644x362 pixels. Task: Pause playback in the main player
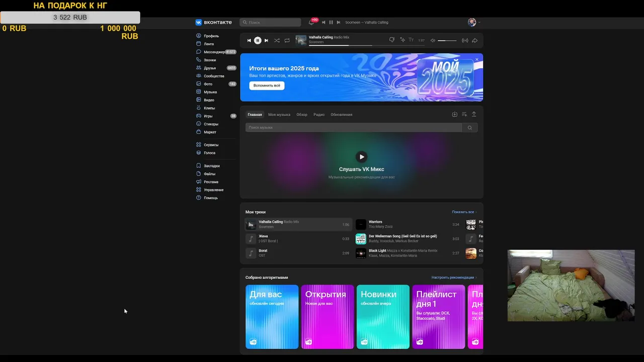[x=258, y=41]
